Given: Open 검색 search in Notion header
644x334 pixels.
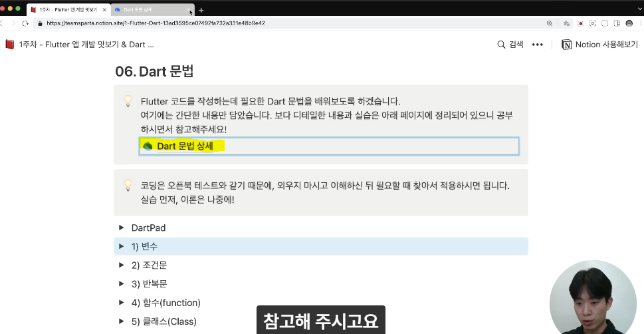Looking at the screenshot, I should (510, 45).
